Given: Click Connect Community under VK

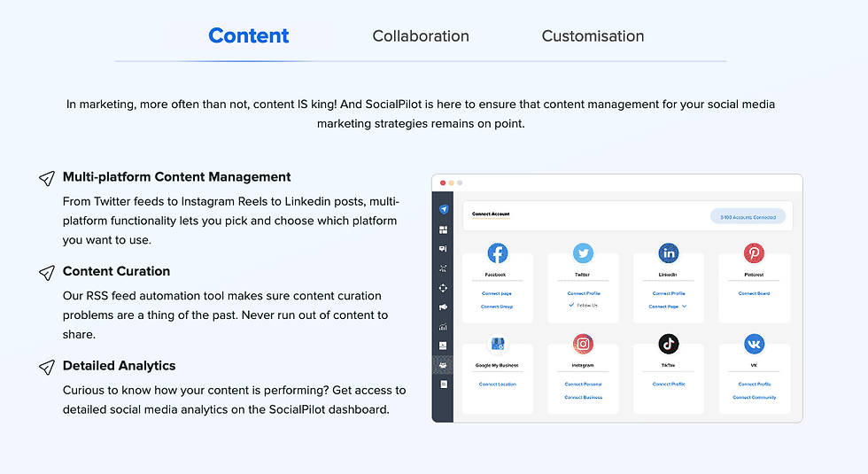Looking at the screenshot, I should point(755,397).
